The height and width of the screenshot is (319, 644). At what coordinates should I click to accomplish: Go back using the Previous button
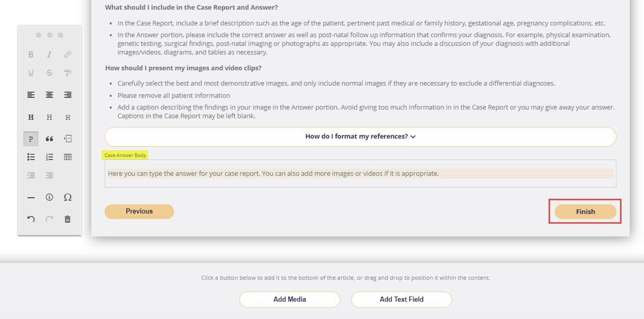click(139, 211)
